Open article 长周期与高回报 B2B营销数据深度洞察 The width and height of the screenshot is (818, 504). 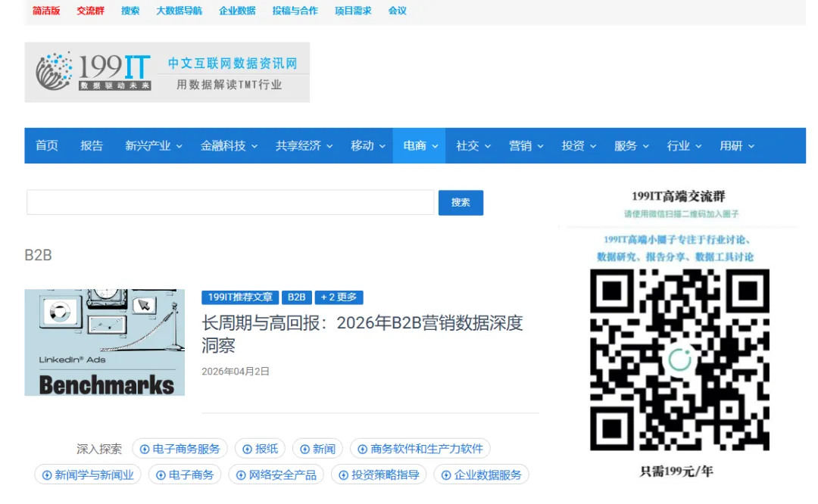(x=362, y=334)
